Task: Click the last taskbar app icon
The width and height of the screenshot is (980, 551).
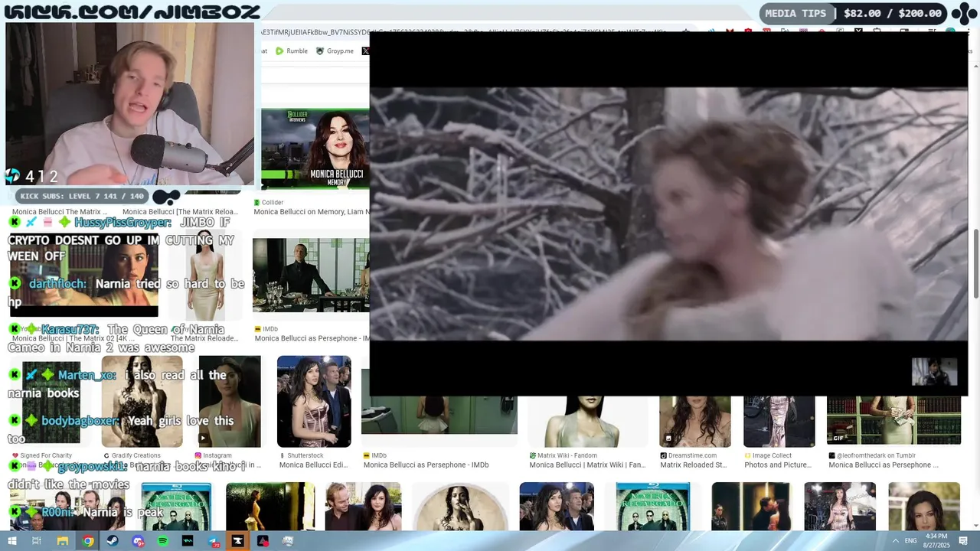Action: [x=288, y=541]
